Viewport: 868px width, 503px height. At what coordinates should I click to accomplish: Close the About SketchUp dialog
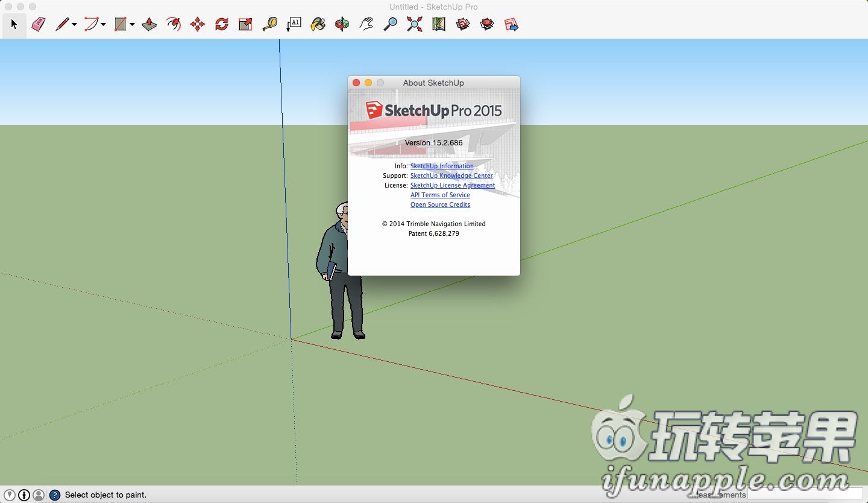click(356, 83)
